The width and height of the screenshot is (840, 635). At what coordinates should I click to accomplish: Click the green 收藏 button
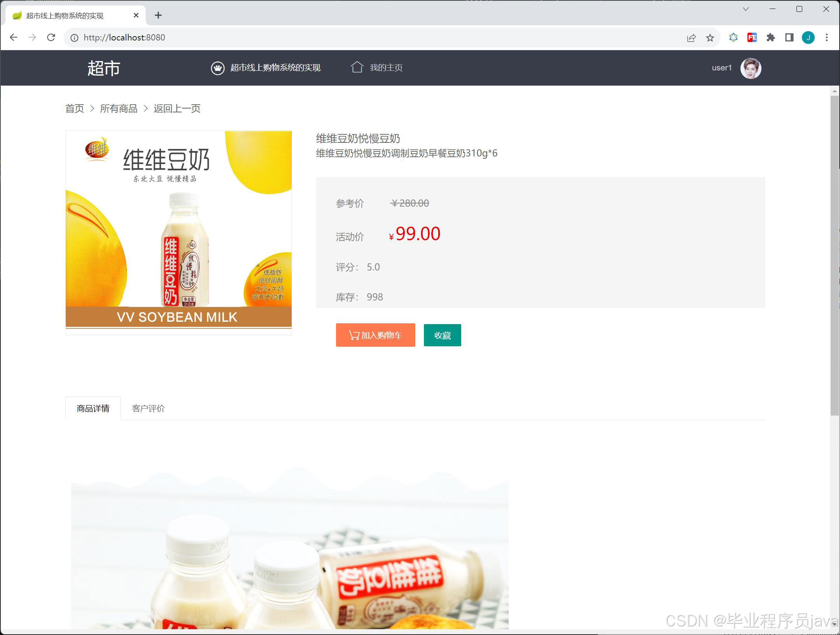tap(442, 335)
